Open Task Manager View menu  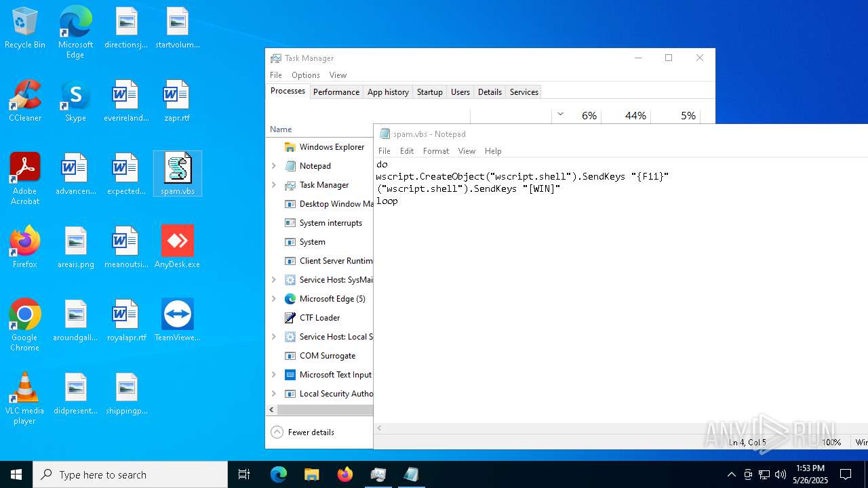point(338,75)
